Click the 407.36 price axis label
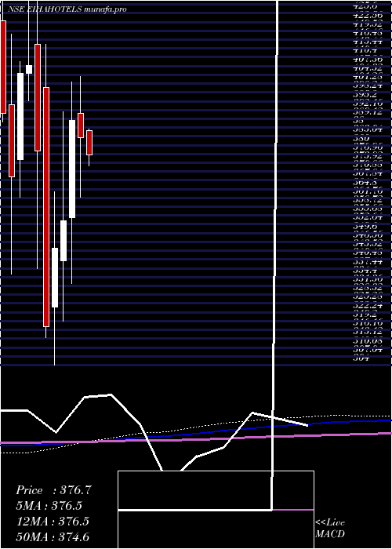The width and height of the screenshot is (392, 549). pyautogui.click(x=367, y=60)
